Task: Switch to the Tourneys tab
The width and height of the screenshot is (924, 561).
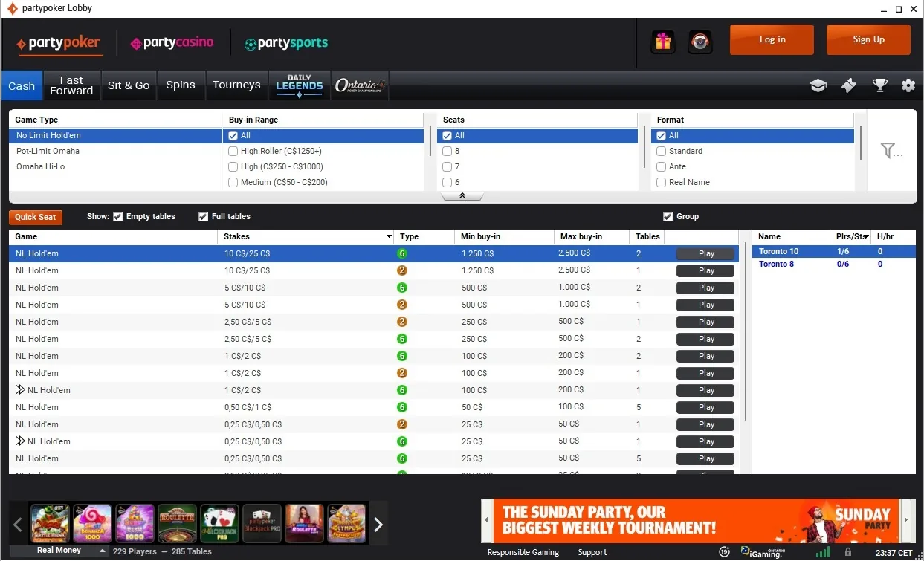Action: coord(236,85)
